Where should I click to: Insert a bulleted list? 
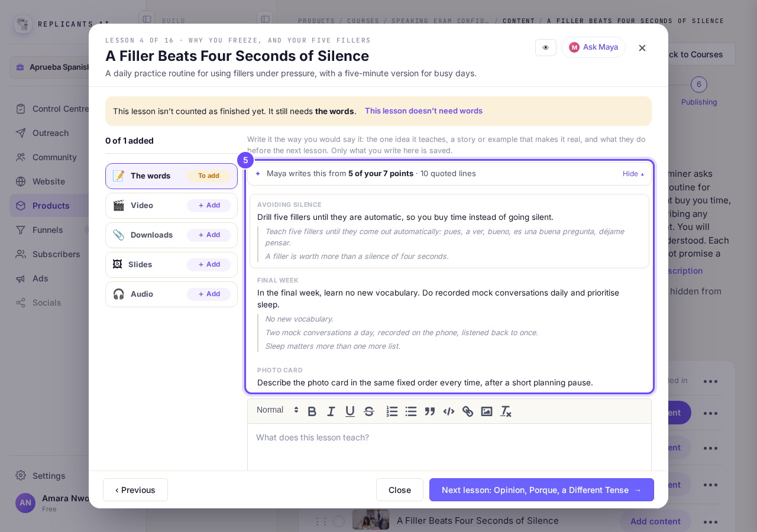pos(411,411)
